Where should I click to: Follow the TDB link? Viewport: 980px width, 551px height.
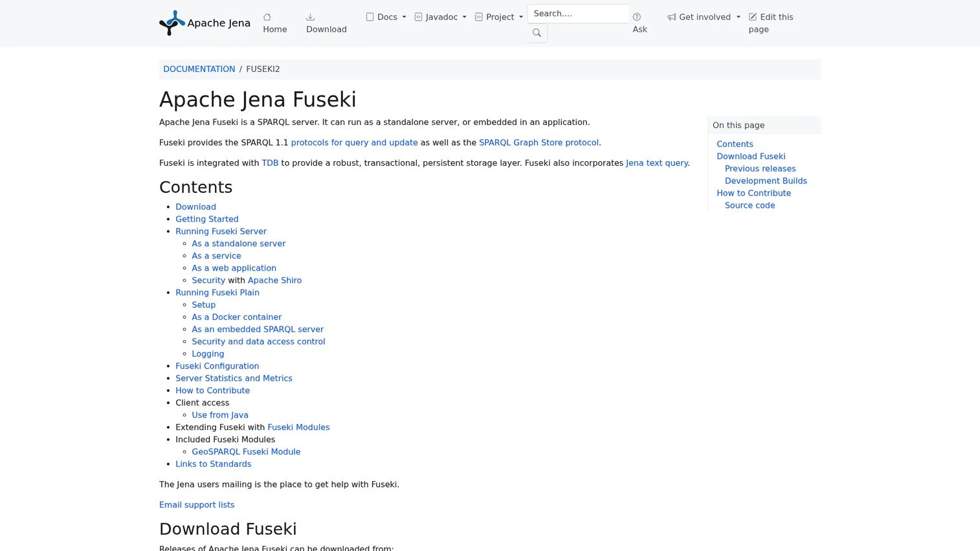[x=270, y=163]
